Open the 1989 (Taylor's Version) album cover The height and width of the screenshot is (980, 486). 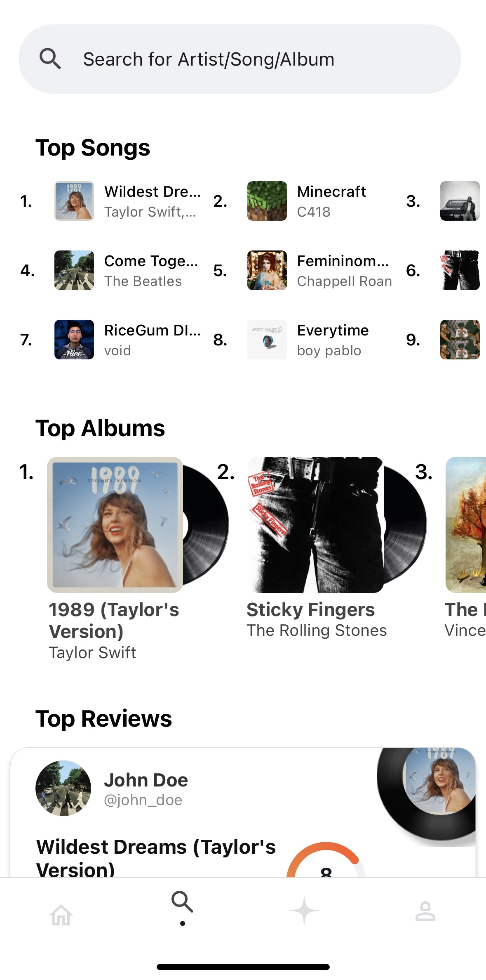115,525
